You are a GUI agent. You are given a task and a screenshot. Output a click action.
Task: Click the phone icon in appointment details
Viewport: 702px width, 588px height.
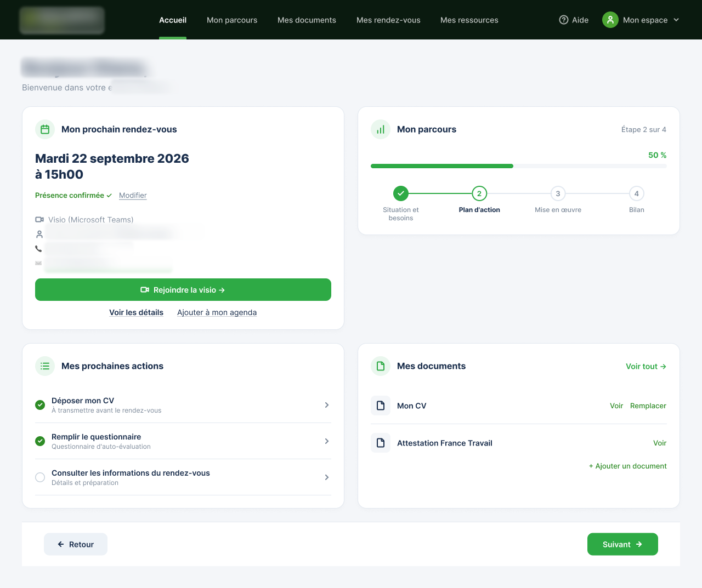38,249
